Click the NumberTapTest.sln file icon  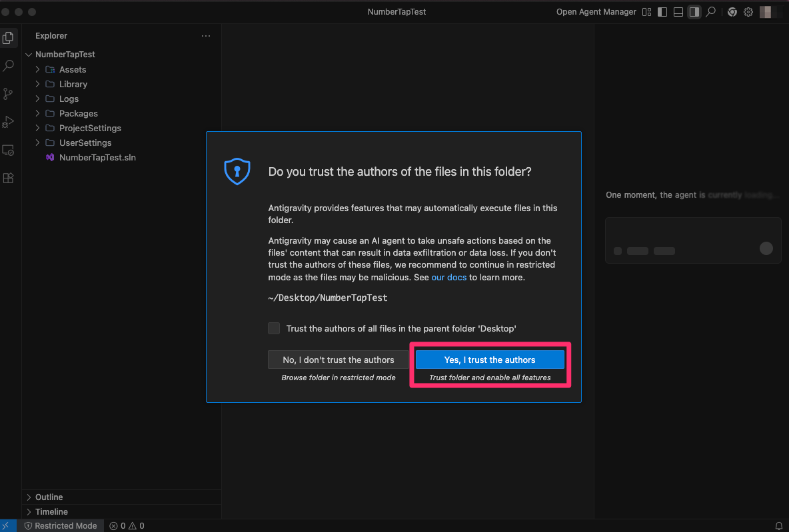(x=50, y=157)
